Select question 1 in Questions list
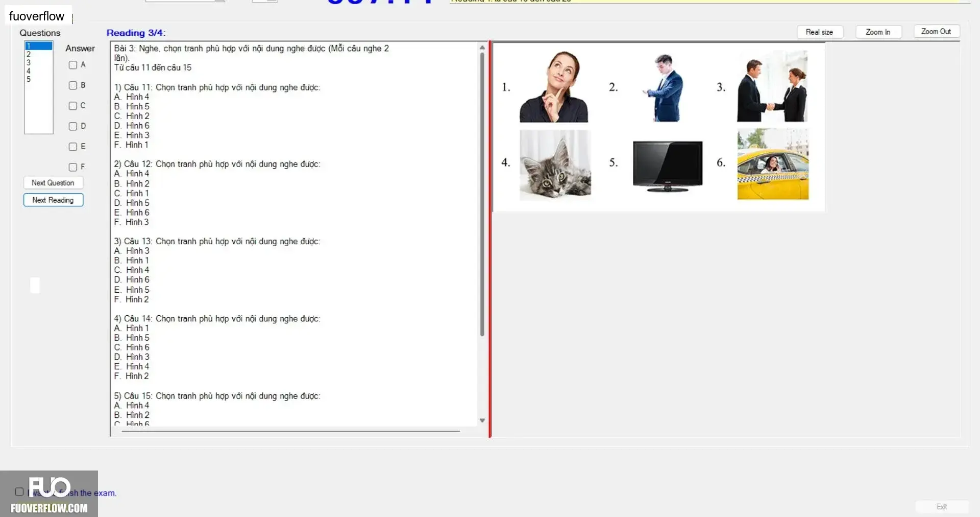980x517 pixels. (39, 46)
